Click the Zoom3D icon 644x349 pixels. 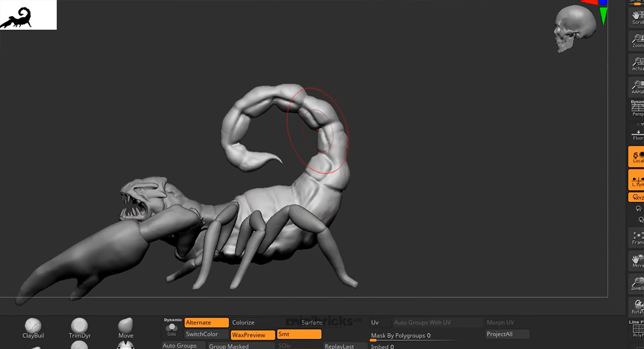[x=638, y=283]
